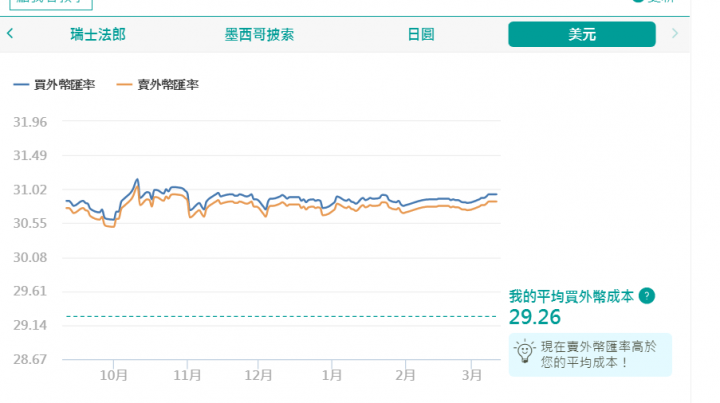
Task: Click the 我的平均買外幣成本 heading
Action: click(572, 296)
